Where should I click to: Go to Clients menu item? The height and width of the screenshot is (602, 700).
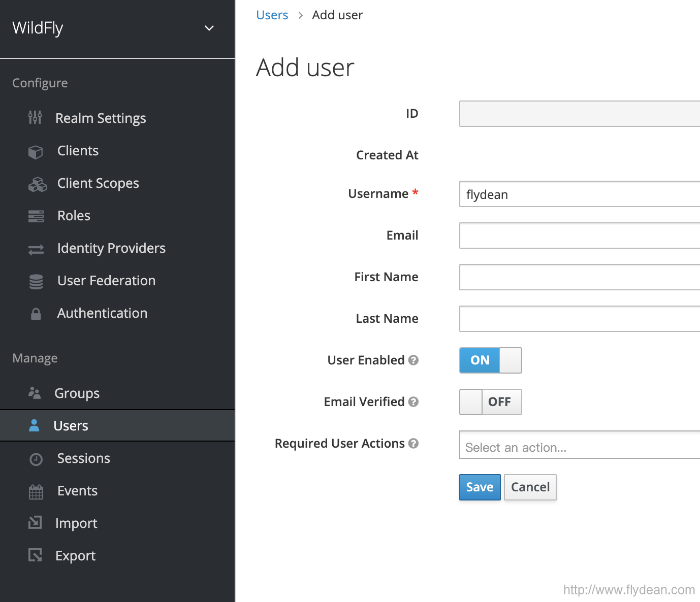pyautogui.click(x=78, y=150)
